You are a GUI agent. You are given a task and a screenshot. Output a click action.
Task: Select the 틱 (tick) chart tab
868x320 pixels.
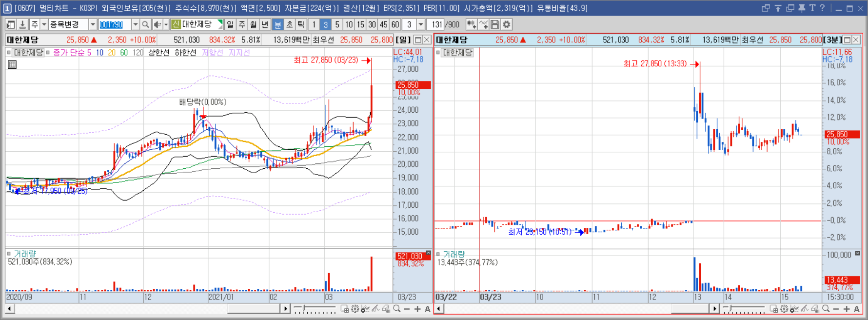click(301, 24)
